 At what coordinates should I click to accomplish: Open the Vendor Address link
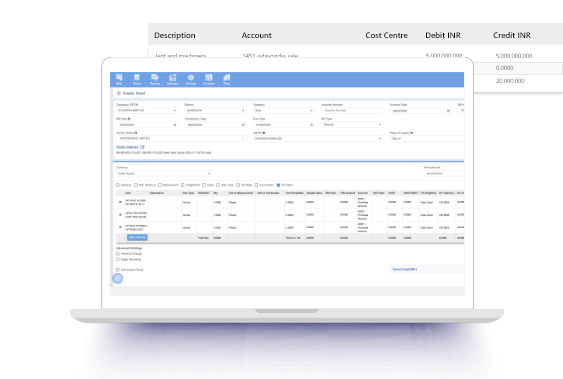[x=127, y=147]
